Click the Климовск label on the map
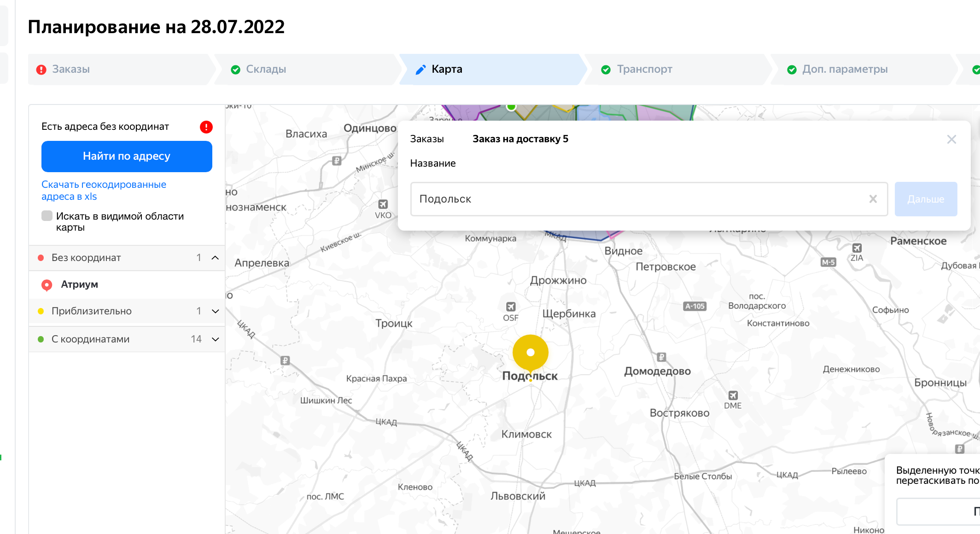Image resolution: width=980 pixels, height=534 pixels. [x=526, y=434]
